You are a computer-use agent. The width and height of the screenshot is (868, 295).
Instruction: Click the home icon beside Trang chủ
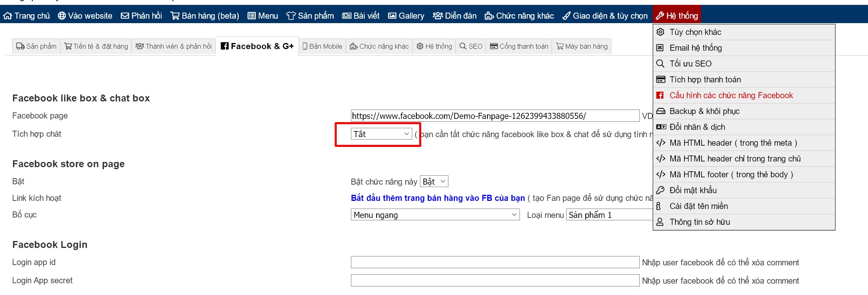click(x=7, y=16)
